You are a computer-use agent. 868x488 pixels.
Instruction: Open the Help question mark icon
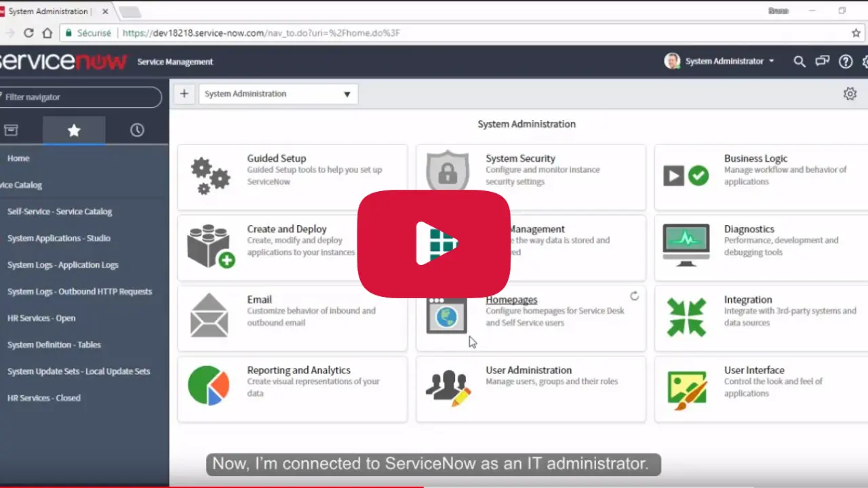tap(846, 62)
